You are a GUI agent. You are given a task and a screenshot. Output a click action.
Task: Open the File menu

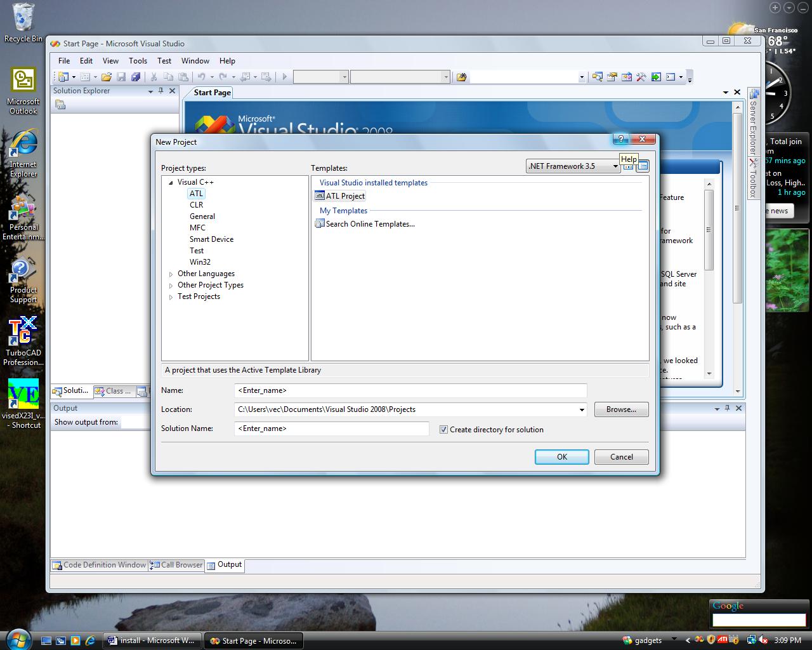[x=64, y=61]
